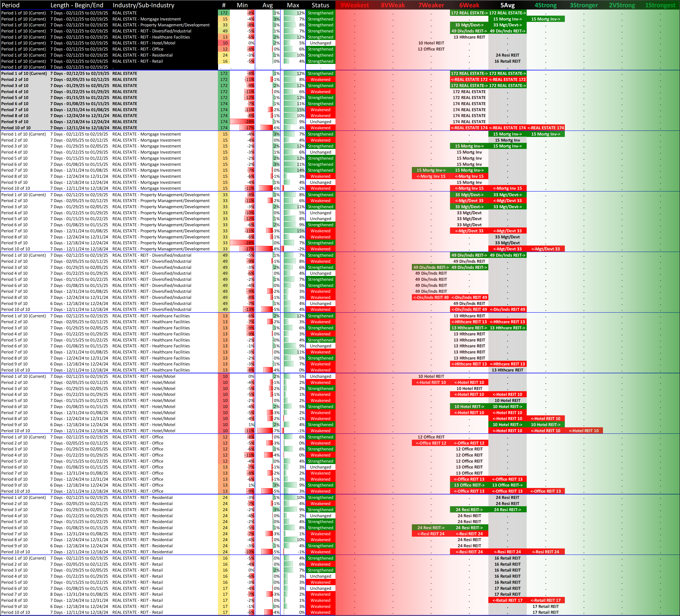Screen dimensions: 680x616
Task: Click the 13 Hlthcare REIT cell under 5Avg
Action: pyautogui.click(x=507, y=370)
